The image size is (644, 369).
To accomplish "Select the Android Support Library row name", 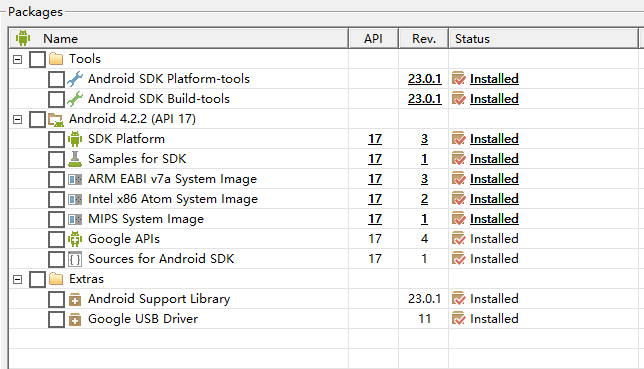I will coord(159,299).
